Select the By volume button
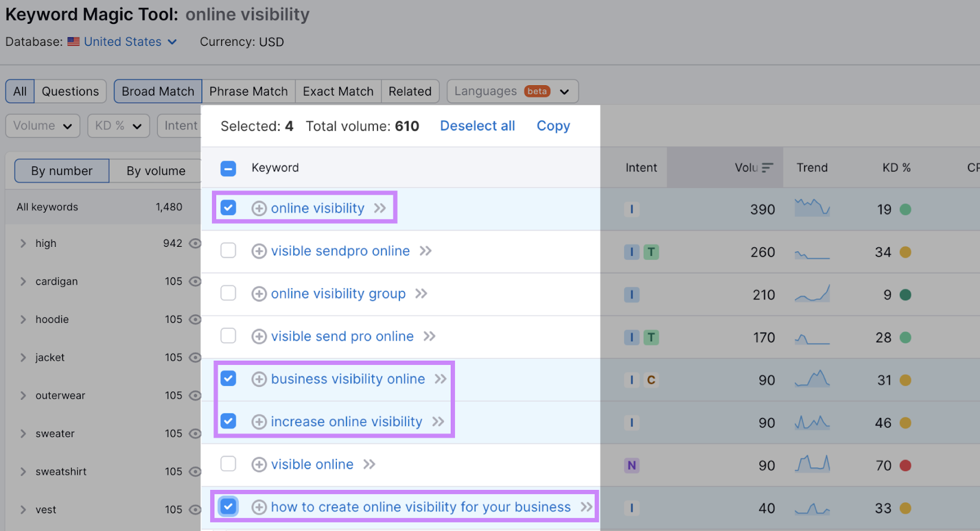Image resolution: width=980 pixels, height=531 pixels. tap(156, 171)
